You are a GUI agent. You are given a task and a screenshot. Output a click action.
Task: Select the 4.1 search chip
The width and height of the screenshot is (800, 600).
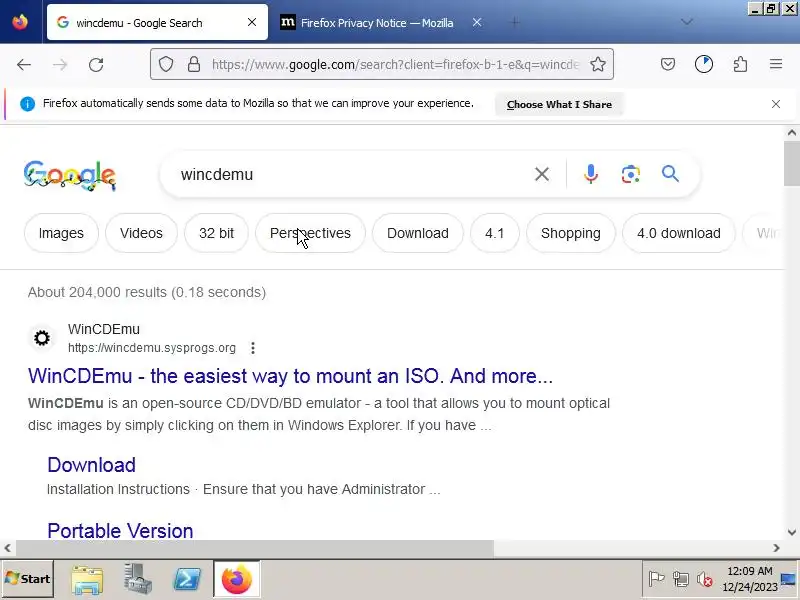(494, 233)
